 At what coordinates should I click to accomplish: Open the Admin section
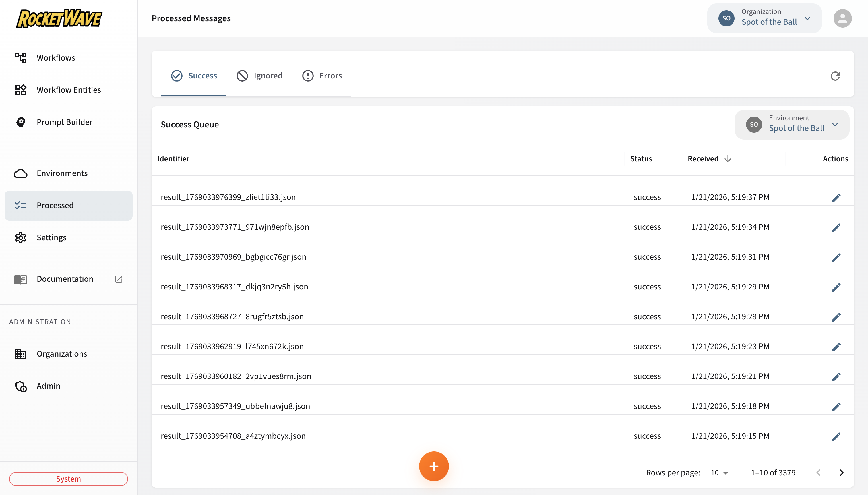click(x=48, y=386)
